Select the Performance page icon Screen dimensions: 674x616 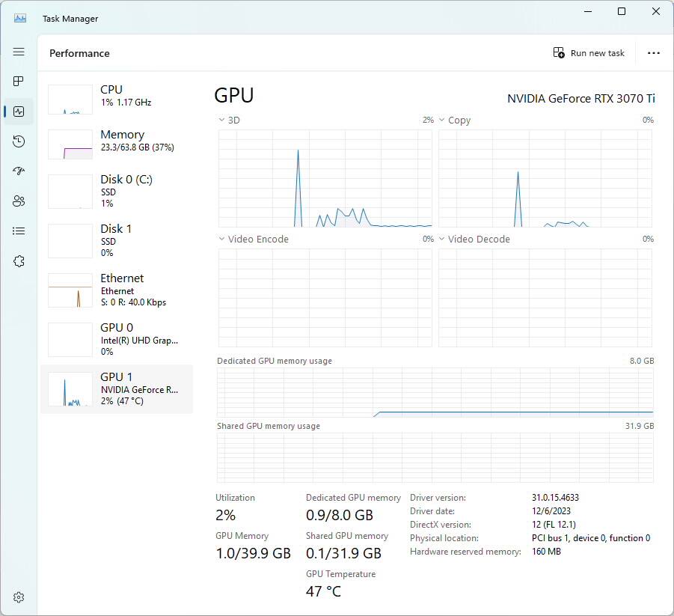[19, 112]
